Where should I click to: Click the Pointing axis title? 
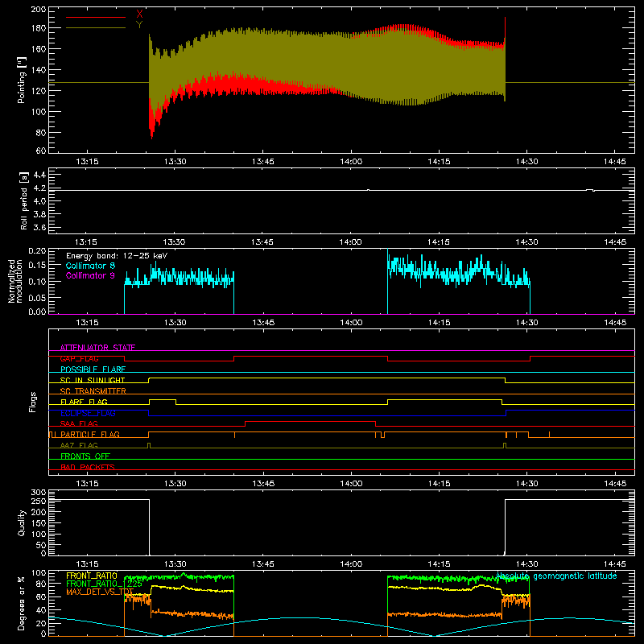click(22, 80)
